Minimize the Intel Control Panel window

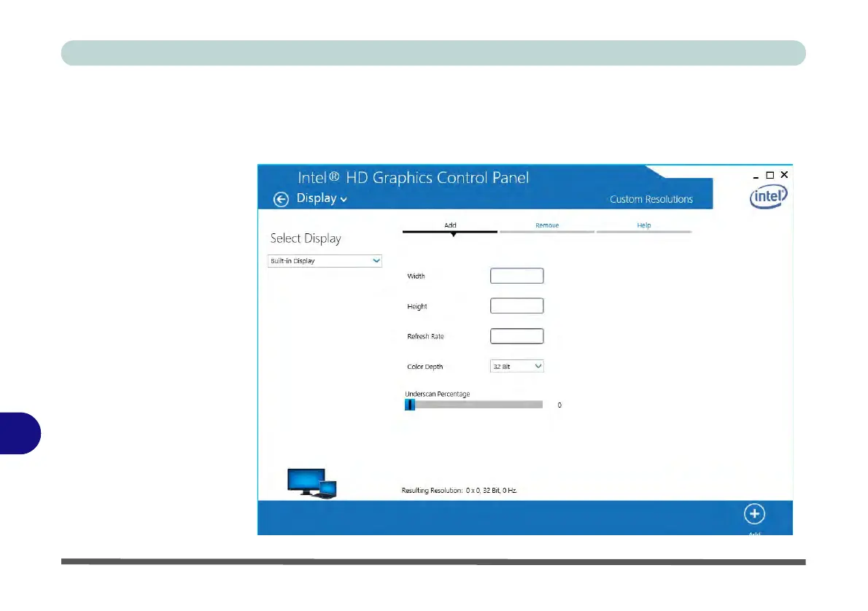pyautogui.click(x=756, y=176)
